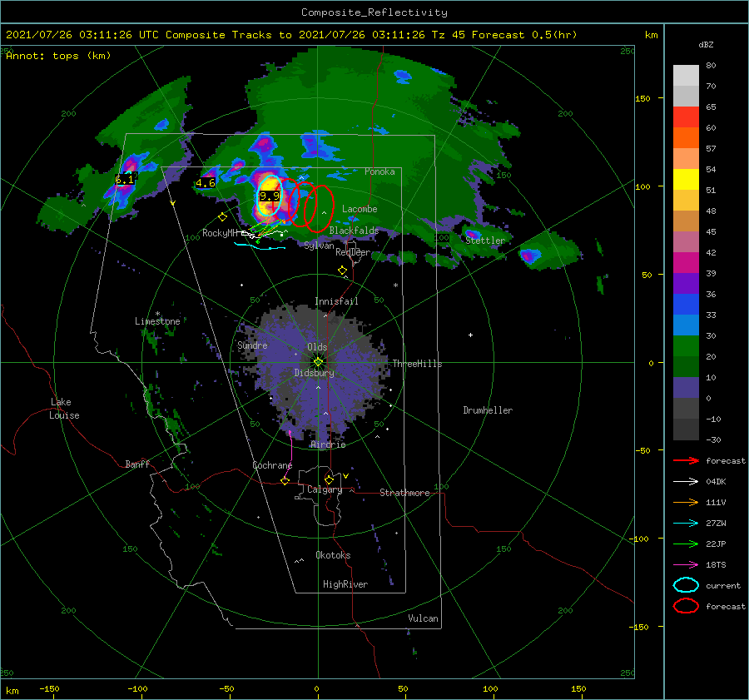Click the red forecast arrow legend icon
The image size is (749, 700).
tap(686, 460)
